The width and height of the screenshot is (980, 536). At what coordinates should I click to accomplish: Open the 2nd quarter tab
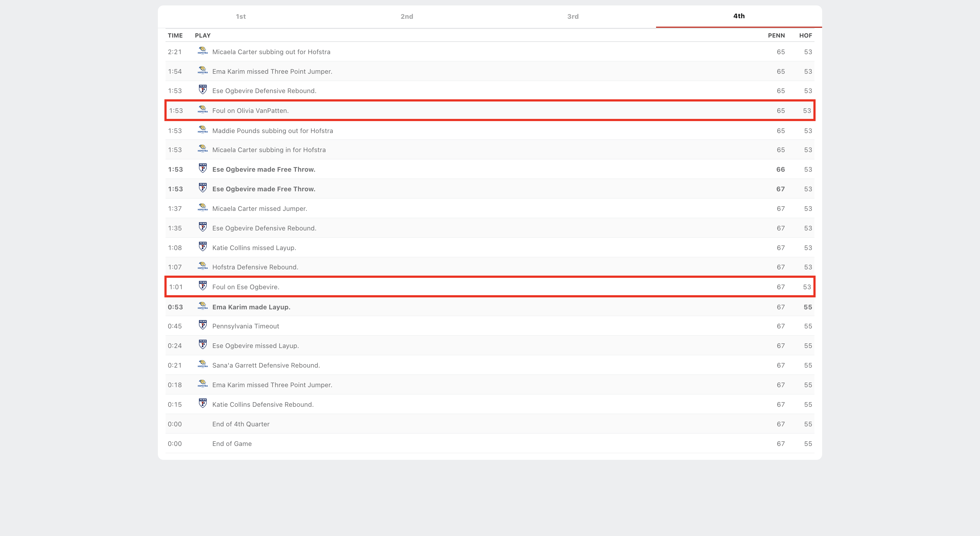point(407,16)
